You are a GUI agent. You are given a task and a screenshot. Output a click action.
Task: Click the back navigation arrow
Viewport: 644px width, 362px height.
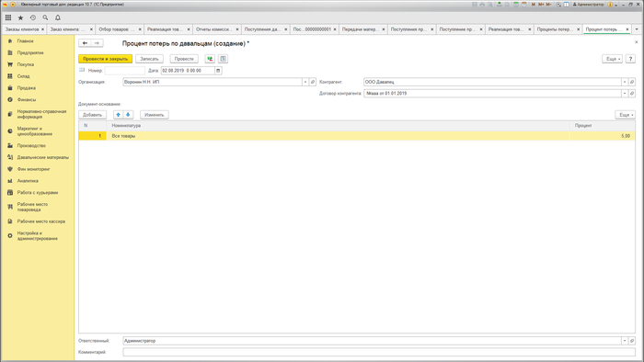pyautogui.click(x=85, y=43)
